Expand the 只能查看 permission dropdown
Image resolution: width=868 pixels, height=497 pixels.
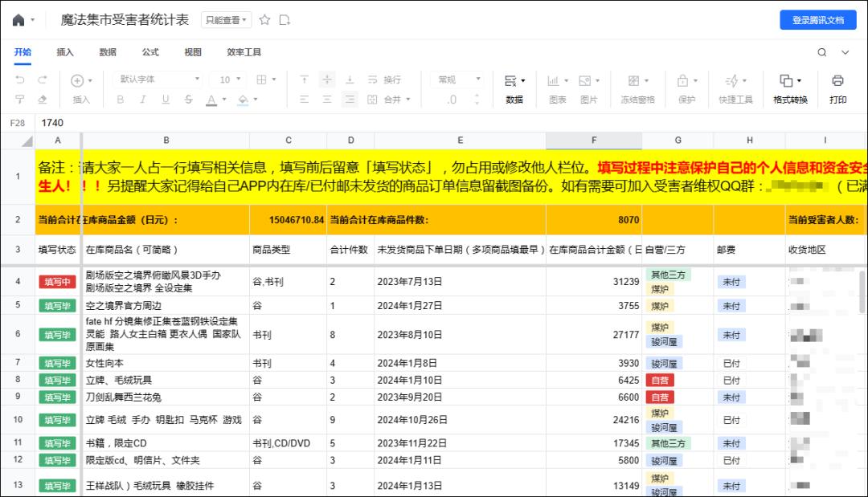pos(226,20)
